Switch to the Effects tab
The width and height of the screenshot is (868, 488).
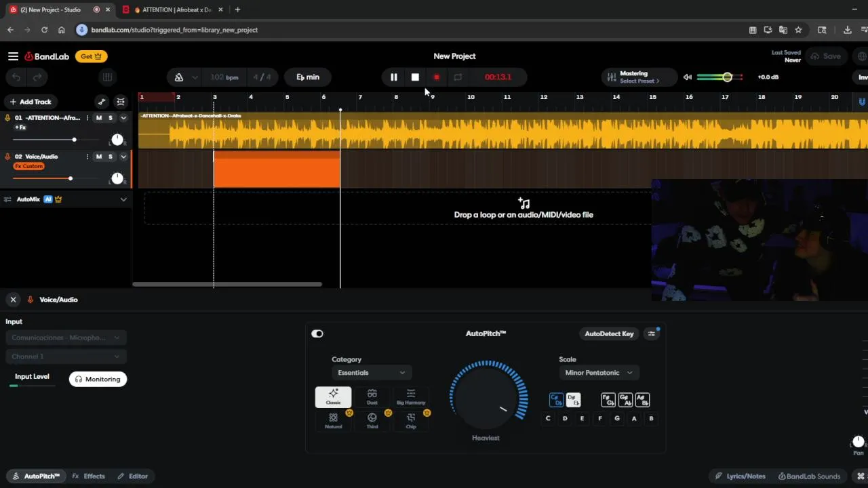click(89, 476)
